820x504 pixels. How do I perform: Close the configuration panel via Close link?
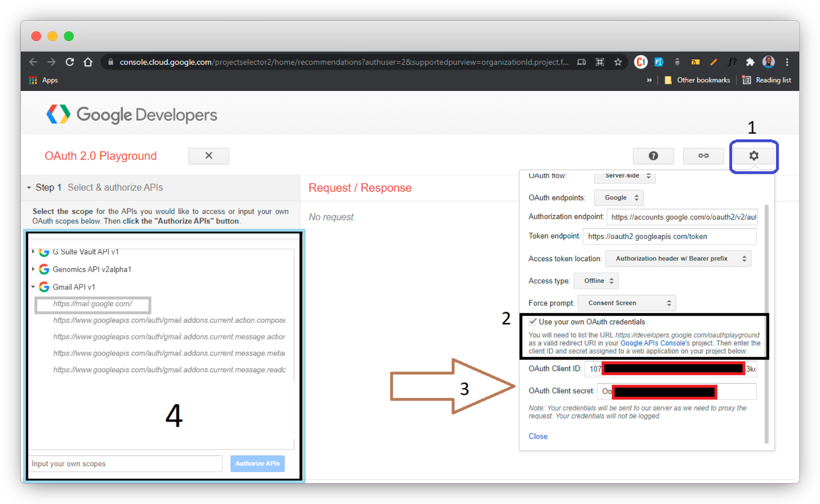(x=538, y=436)
